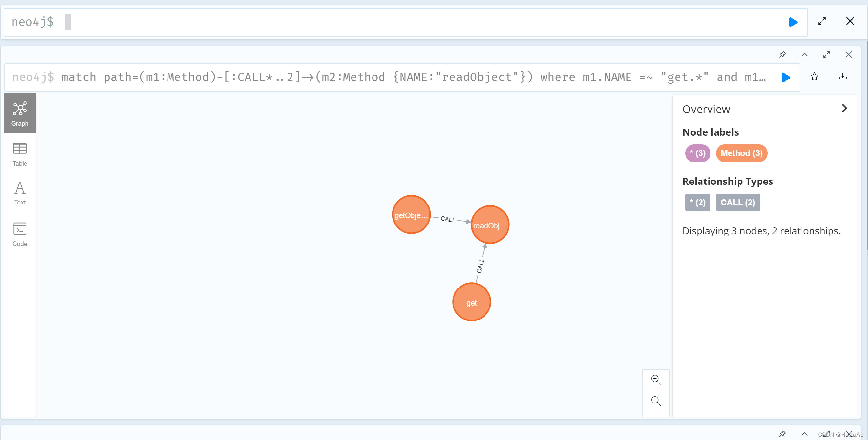Click the * (3) node label pill
Image resolution: width=868 pixels, height=440 pixels.
coord(697,153)
